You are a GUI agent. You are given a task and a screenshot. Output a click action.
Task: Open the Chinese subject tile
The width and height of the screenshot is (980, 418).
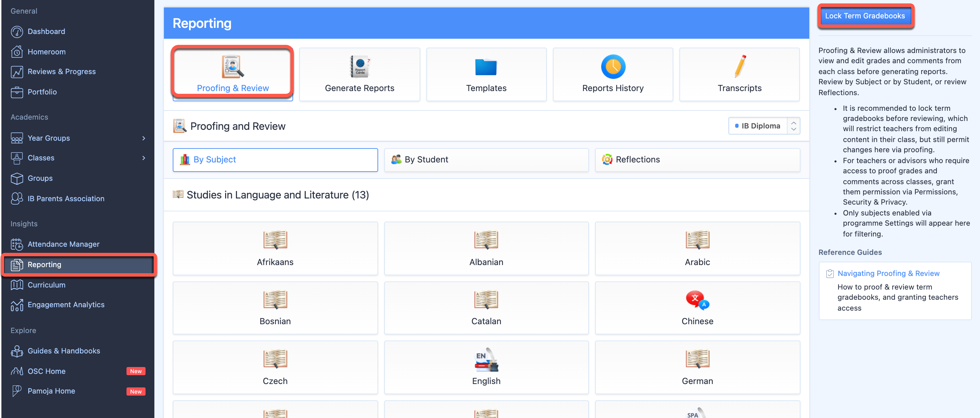coord(697,308)
